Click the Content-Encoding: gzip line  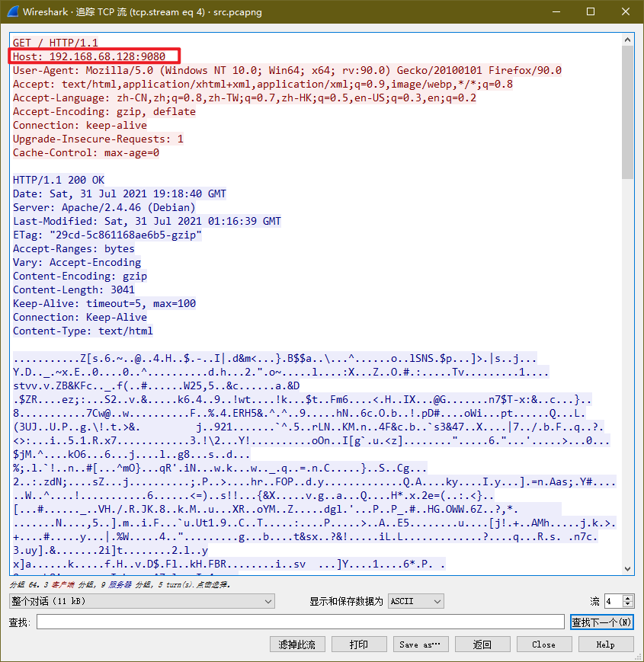[x=80, y=276]
